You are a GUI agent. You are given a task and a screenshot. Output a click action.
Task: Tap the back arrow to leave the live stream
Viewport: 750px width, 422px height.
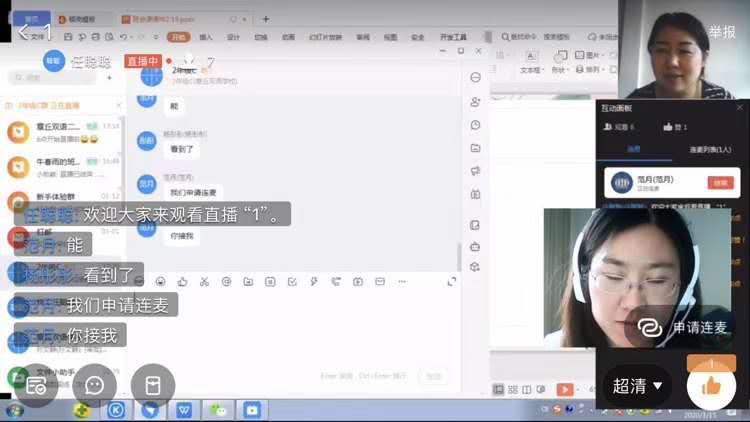[24, 33]
